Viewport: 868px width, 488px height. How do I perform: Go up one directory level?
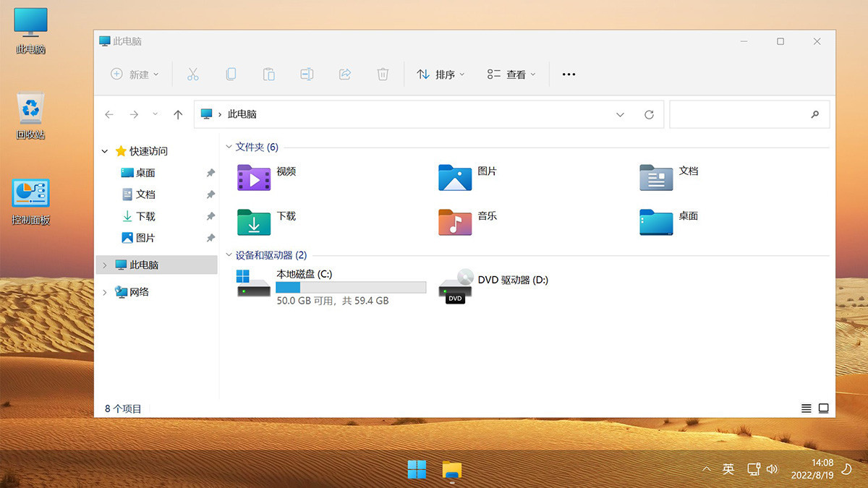click(x=178, y=114)
